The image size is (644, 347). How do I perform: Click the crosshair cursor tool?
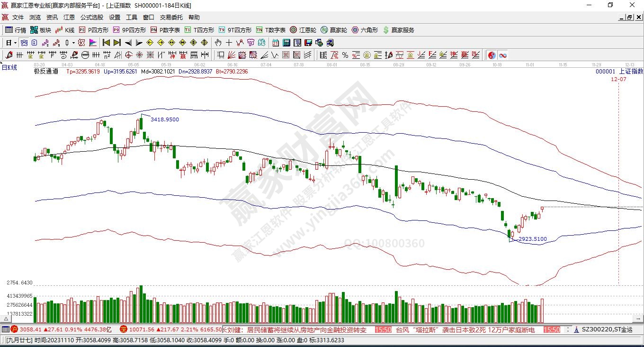(x=229, y=43)
